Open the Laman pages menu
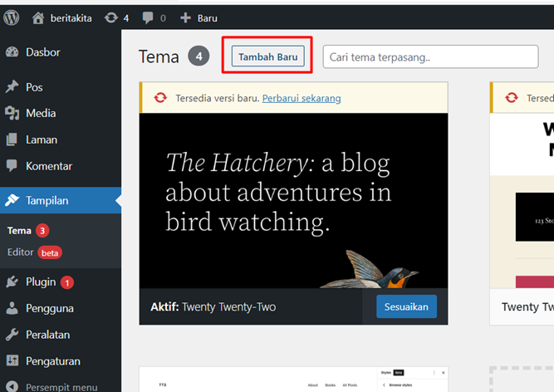This screenshot has height=392, width=554. click(x=42, y=140)
